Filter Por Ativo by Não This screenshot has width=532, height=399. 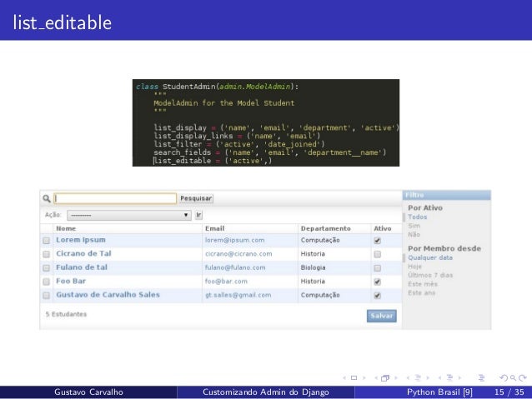tap(414, 235)
